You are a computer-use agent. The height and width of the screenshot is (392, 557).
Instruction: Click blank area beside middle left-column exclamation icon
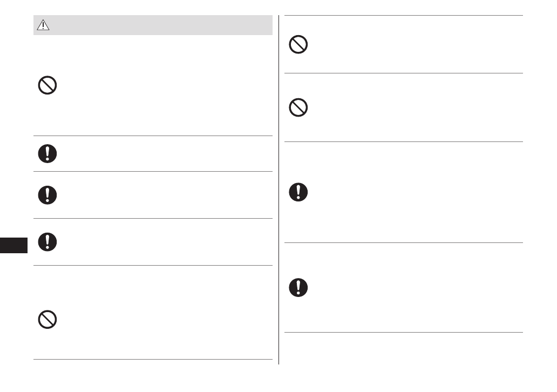click(162, 195)
